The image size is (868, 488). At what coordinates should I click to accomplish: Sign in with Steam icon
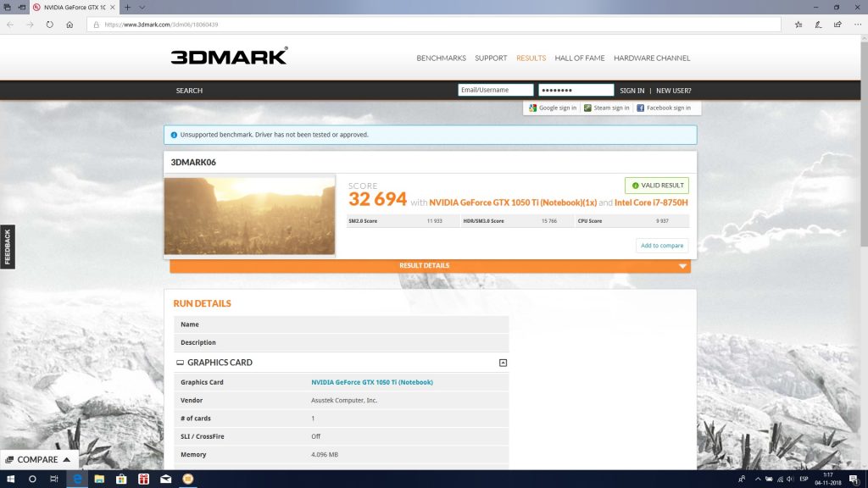pos(587,108)
